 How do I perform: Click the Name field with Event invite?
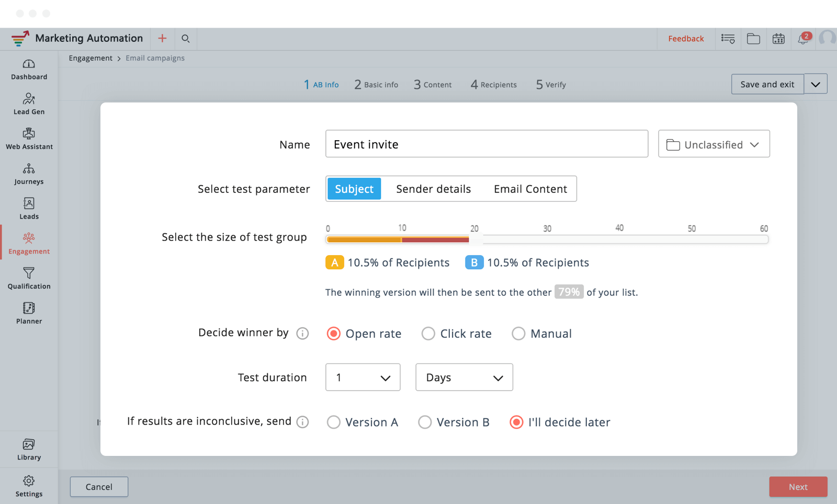pos(487,144)
